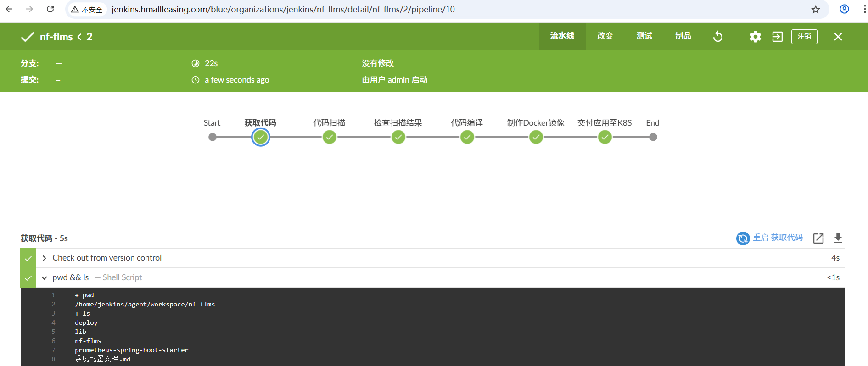Click the browser address bar URL
The width and height of the screenshot is (868, 366).
283,10
